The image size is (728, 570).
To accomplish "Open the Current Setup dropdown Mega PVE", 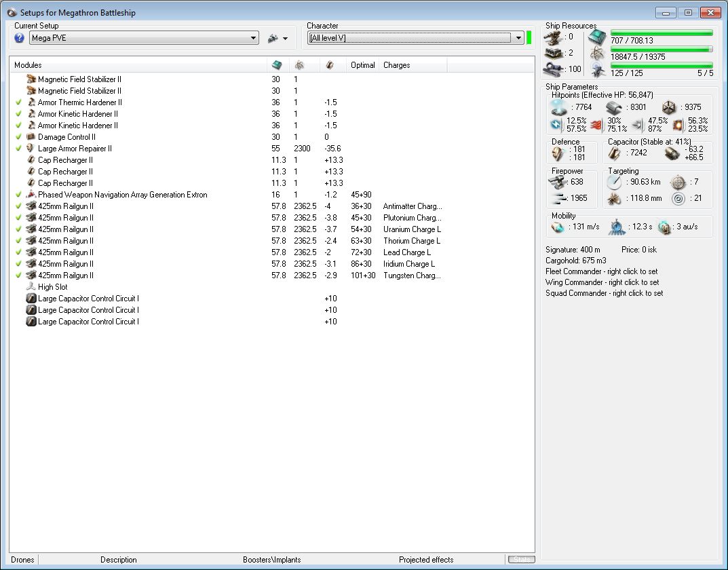I will coord(144,38).
